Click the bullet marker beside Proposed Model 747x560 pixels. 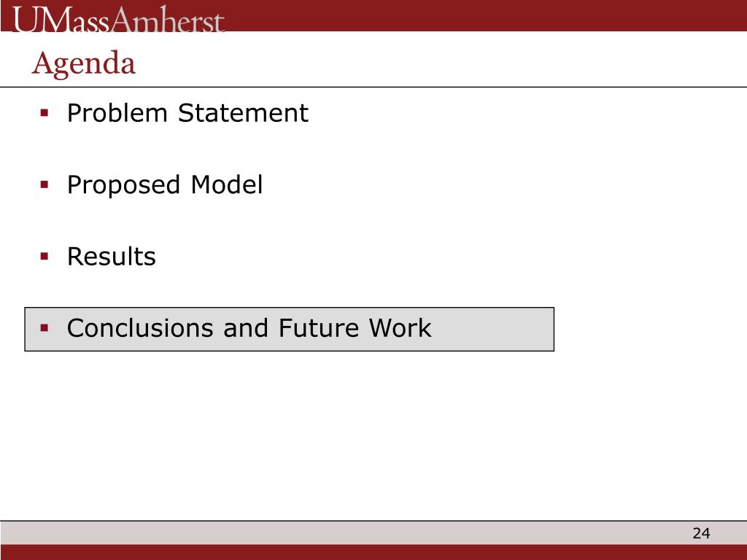[44, 184]
